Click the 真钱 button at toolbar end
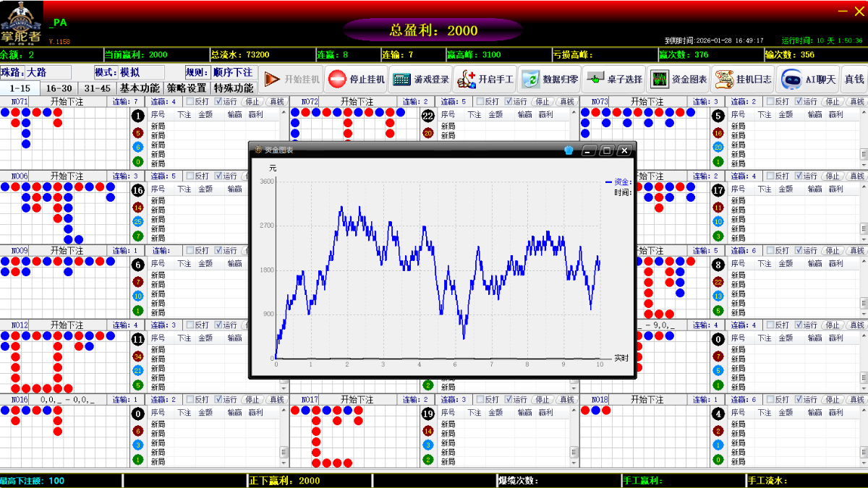The image size is (868, 488). click(854, 80)
